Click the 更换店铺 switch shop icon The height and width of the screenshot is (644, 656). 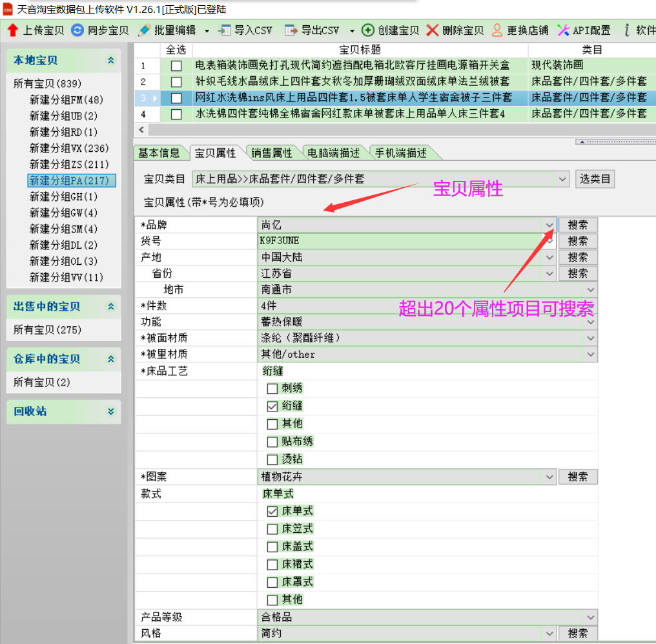coord(497,30)
